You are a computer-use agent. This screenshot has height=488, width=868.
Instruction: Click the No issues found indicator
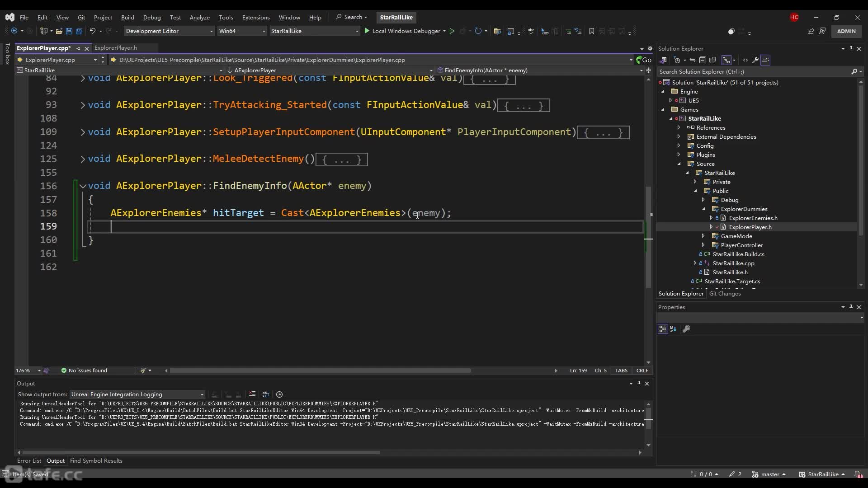point(84,371)
